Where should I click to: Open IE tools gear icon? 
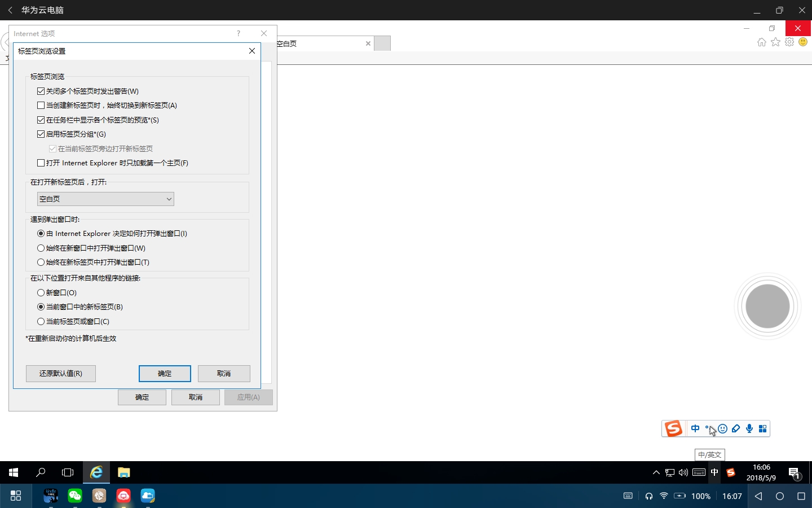point(789,42)
